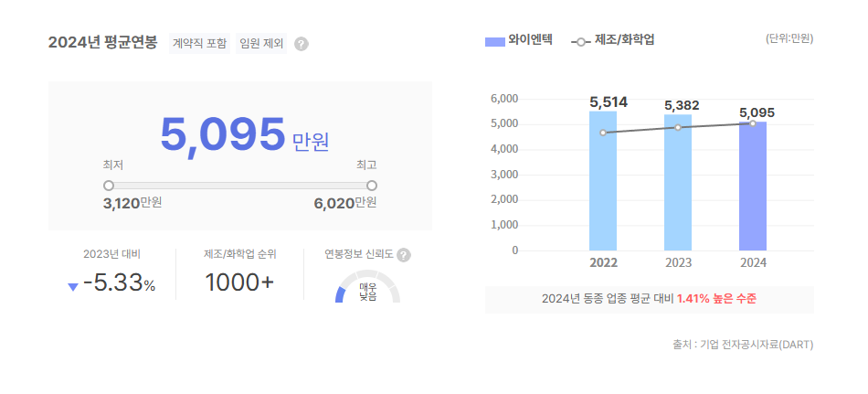The height and width of the screenshot is (394, 868).
Task: Click the 2023 industry line point
Action: pos(678,127)
